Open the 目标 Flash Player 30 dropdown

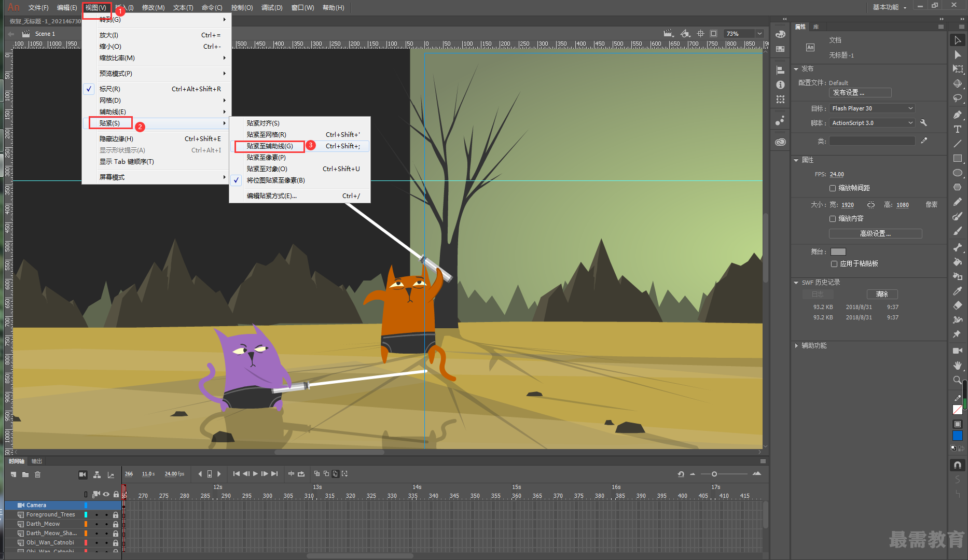tap(872, 108)
